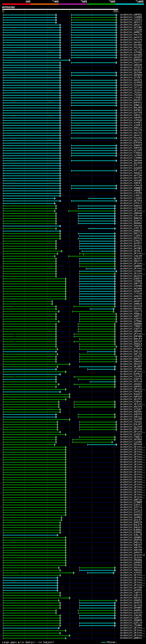
Task: Click hit label UniRef100_Q93XB4
Action: pyautogui.click(x=131, y=72)
